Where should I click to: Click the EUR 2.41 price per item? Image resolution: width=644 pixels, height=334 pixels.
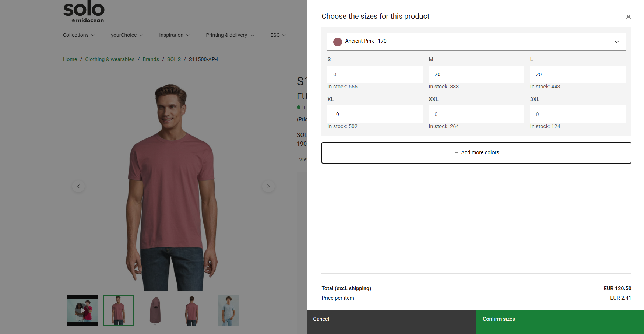click(620, 298)
